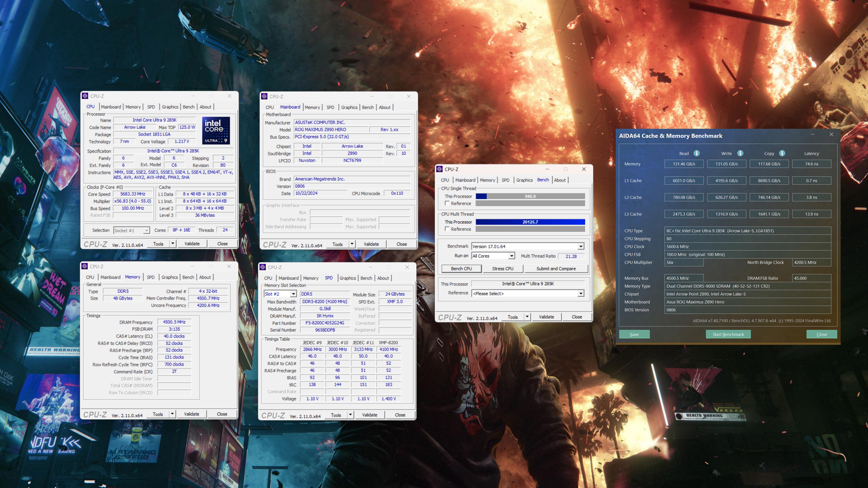Viewport: 868px width, 488px height.
Task: Click Validate button in Bench window
Action: [x=546, y=317]
